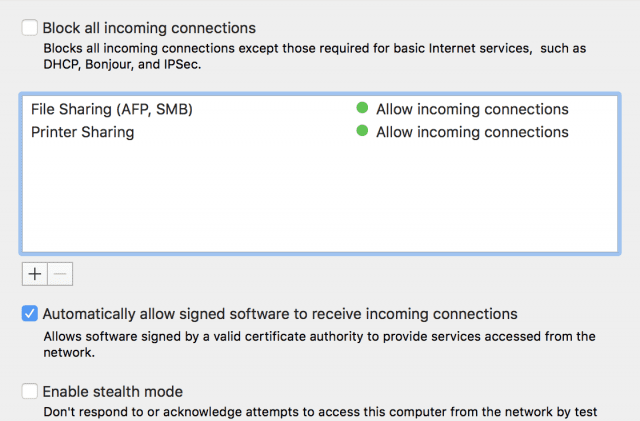Click the plus button to add an application
The image size is (640, 421).
tap(35, 274)
